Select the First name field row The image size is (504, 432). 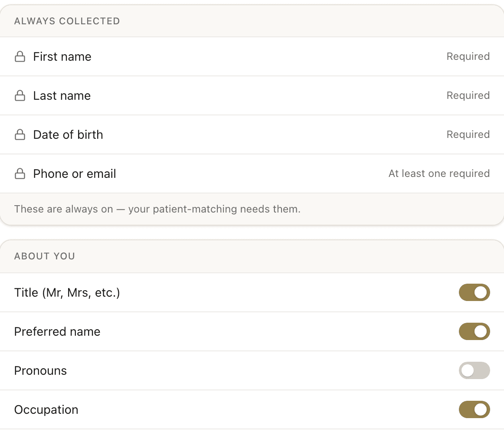click(252, 56)
